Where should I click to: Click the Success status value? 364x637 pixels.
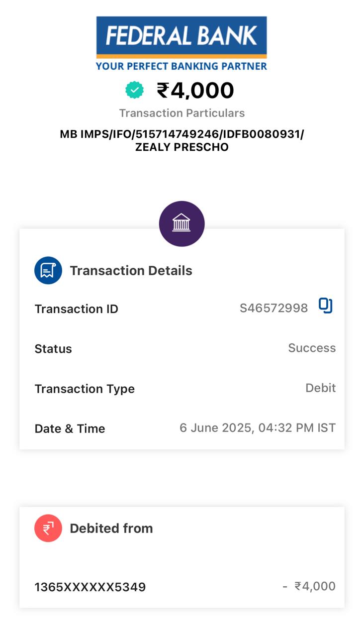coord(312,348)
